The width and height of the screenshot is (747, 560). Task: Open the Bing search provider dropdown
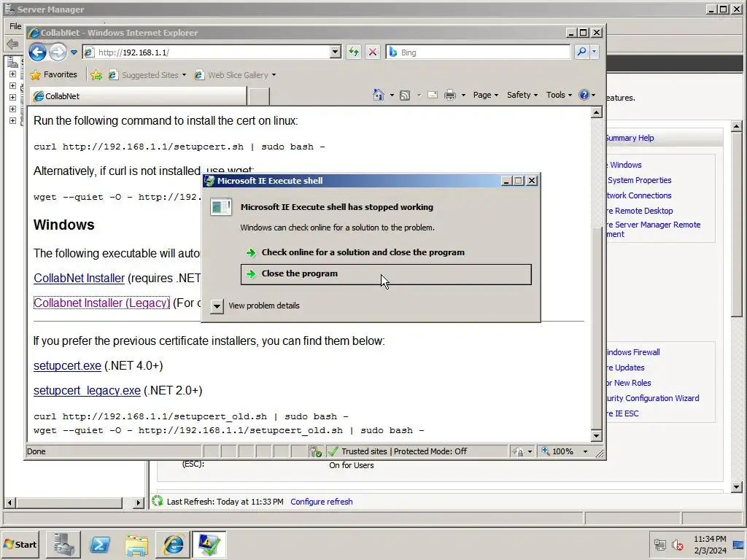click(x=594, y=52)
